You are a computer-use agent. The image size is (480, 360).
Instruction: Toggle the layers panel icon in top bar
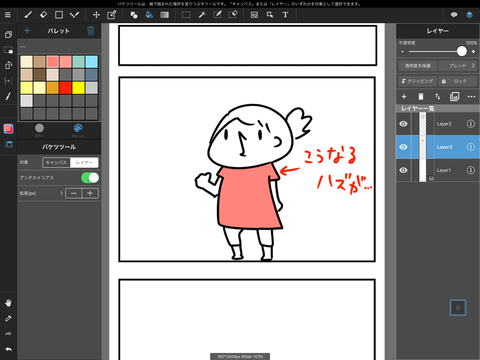(x=469, y=15)
